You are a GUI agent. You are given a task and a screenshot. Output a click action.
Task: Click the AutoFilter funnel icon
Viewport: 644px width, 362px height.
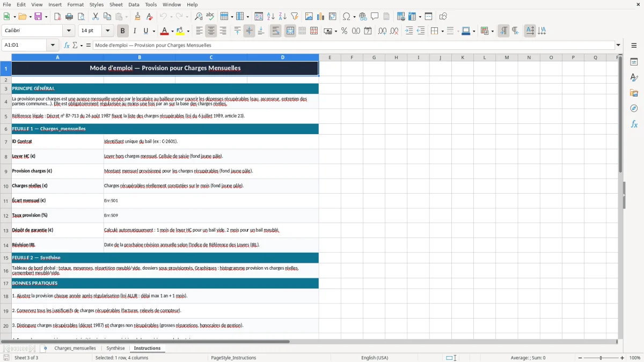(295, 17)
